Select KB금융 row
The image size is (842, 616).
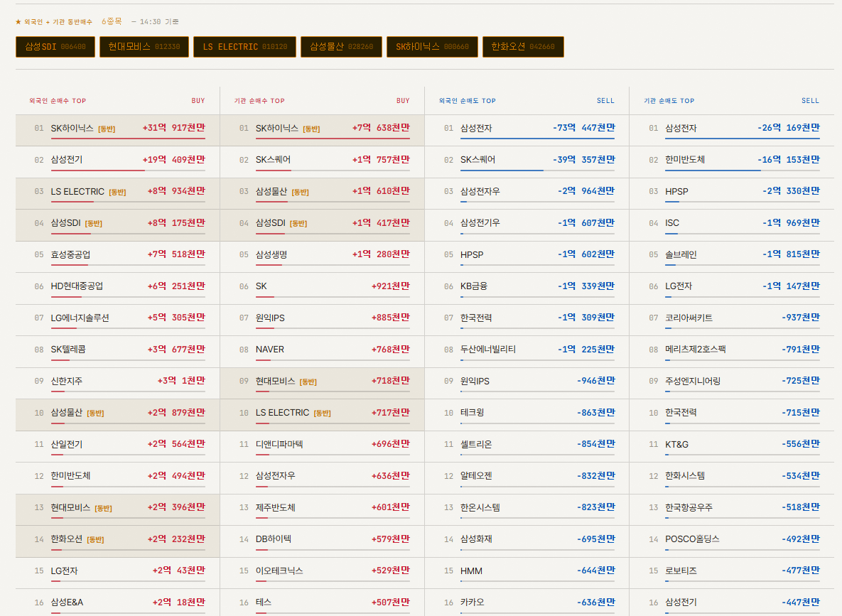527,289
